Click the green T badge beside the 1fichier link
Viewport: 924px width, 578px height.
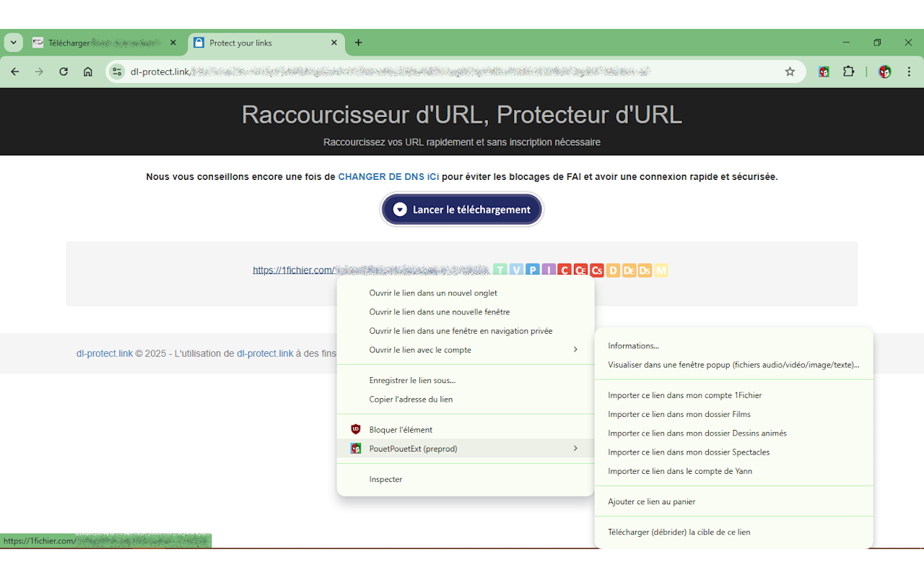coord(500,270)
